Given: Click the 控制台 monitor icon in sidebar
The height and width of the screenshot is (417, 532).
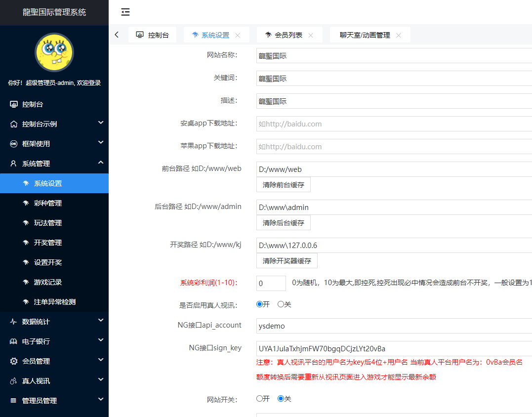Looking at the screenshot, I should [14, 104].
